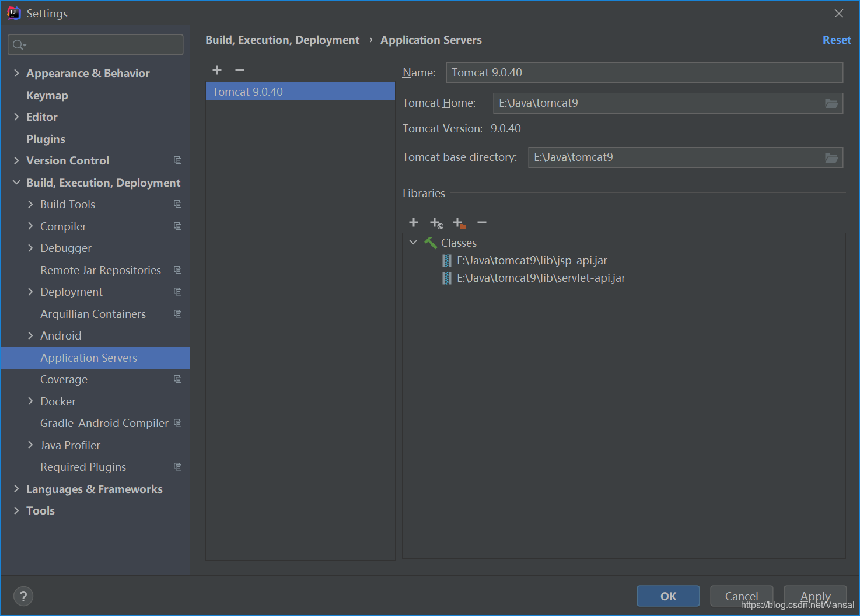Expand the Editor section
Image resolution: width=860 pixels, height=616 pixels.
16,117
